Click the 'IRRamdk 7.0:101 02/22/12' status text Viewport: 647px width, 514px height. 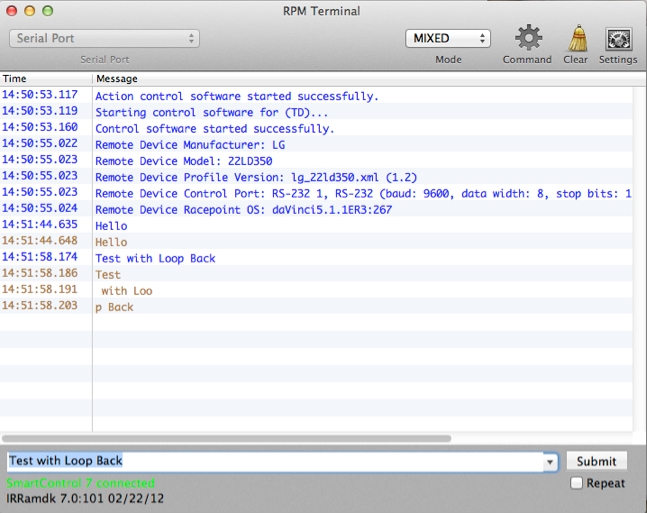tap(85, 498)
